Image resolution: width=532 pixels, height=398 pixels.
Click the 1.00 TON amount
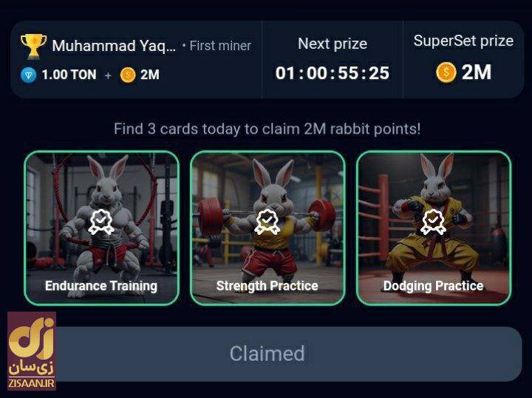point(69,75)
